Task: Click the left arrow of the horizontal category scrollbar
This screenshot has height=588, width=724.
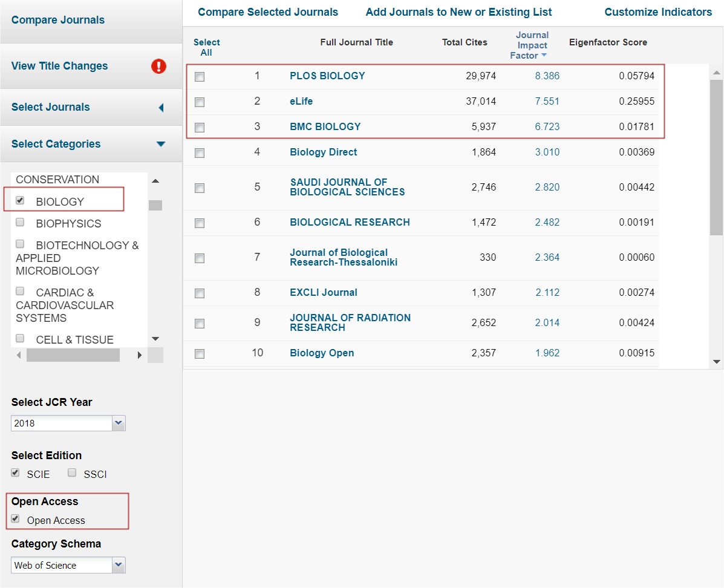Action: click(x=18, y=355)
